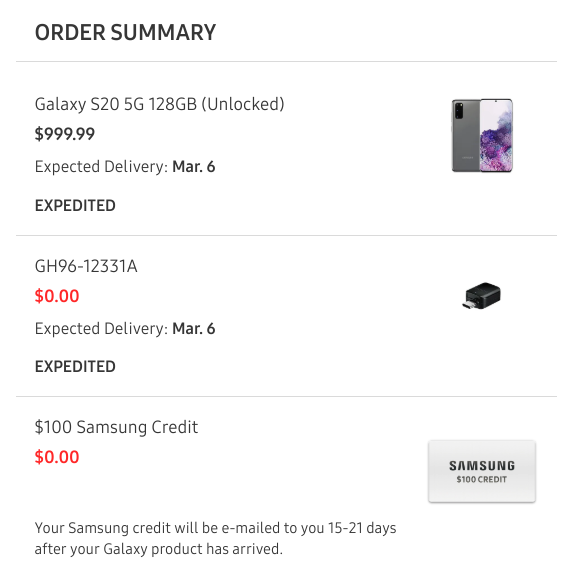Click the black USB adapter image

(x=482, y=295)
